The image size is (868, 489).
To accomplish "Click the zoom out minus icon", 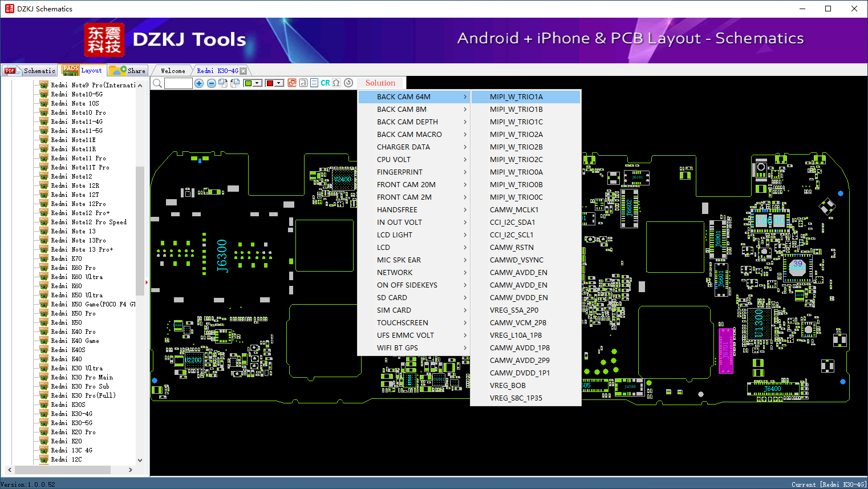I will pos(212,83).
